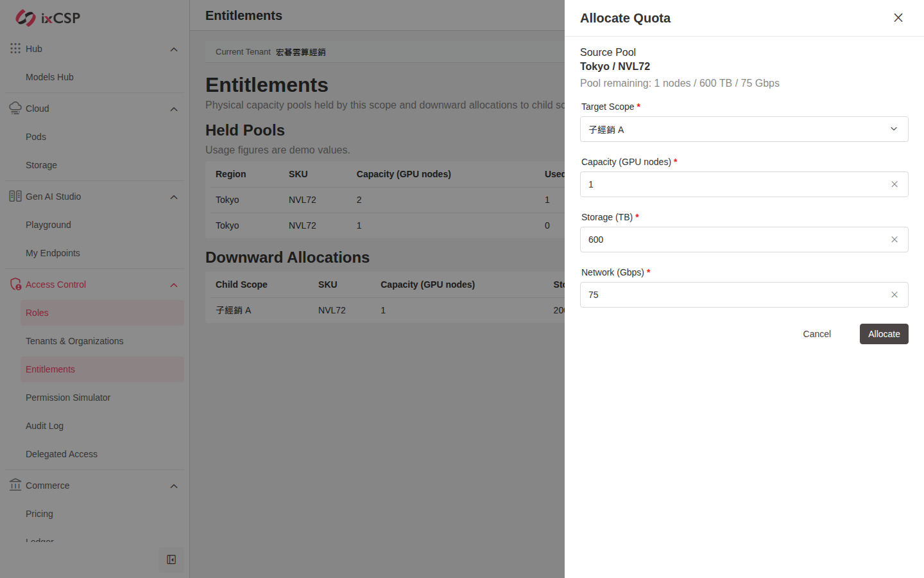924x578 pixels.
Task: Click Child Scope column header
Action: 241,285
